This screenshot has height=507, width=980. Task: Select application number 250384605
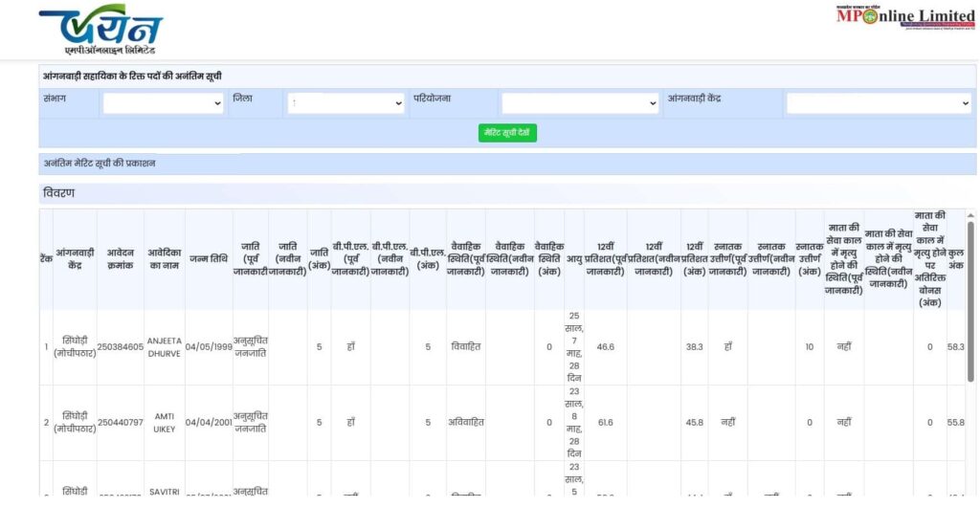point(120,347)
